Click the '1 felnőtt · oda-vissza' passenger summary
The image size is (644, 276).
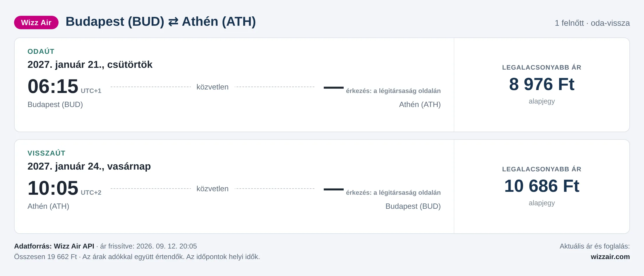click(x=592, y=23)
